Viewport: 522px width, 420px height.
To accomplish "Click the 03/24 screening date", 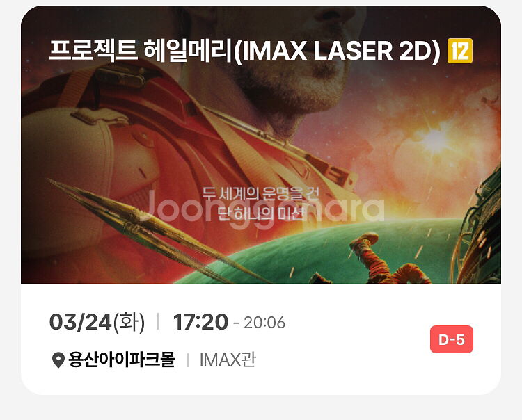I will pyautogui.click(x=80, y=322).
